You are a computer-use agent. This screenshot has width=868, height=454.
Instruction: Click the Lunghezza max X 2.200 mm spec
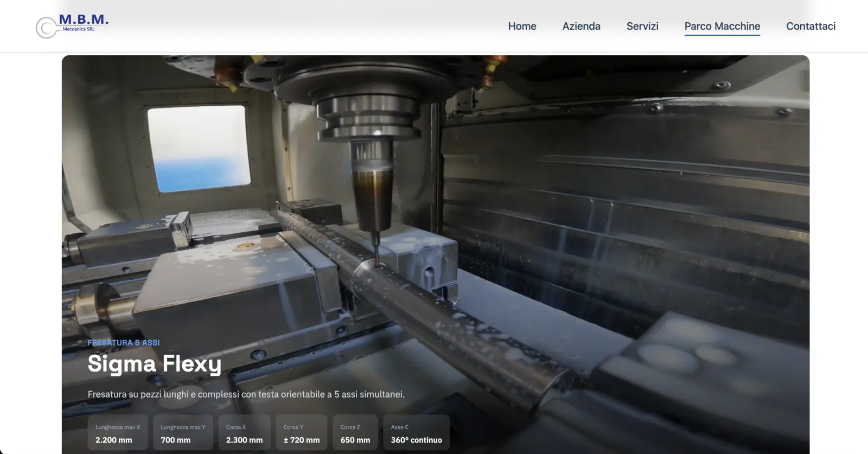(x=118, y=433)
